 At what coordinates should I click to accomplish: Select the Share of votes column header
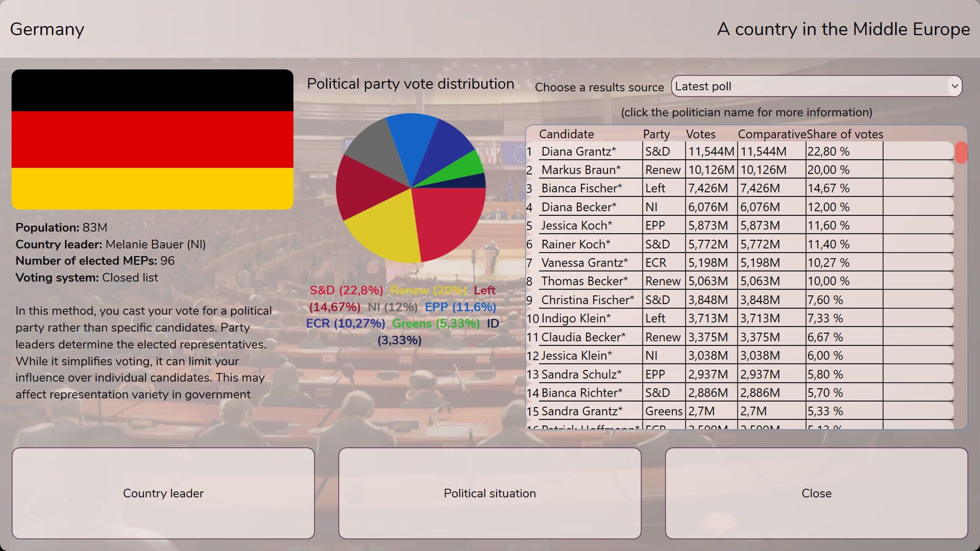[x=845, y=134]
